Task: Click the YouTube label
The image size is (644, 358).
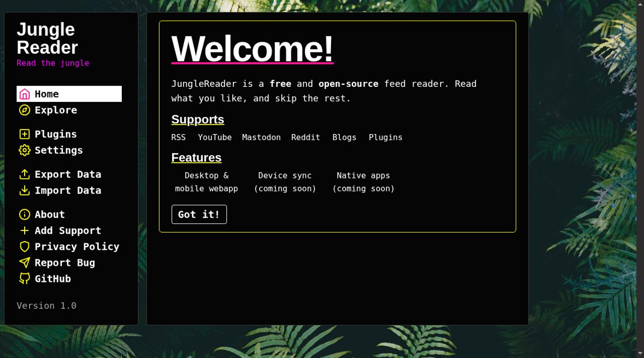Action: click(x=215, y=137)
